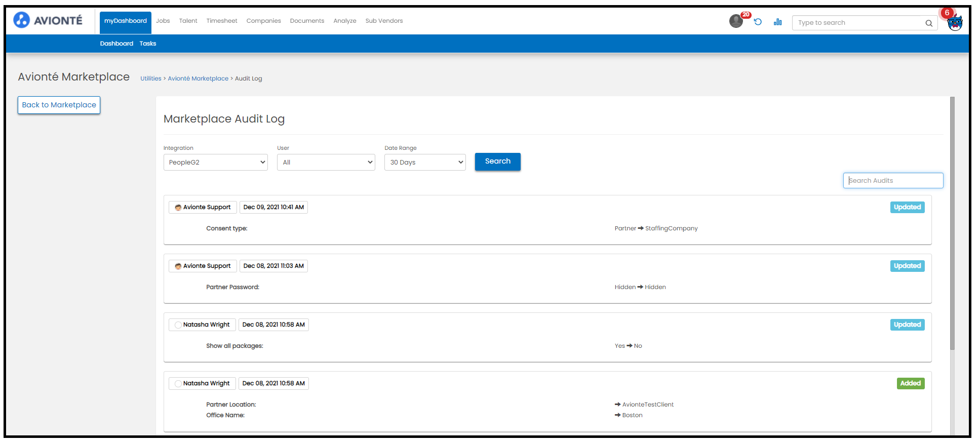Click the Updated badge on Partner Password entry
Image resolution: width=980 pixels, height=444 pixels.
[908, 266]
